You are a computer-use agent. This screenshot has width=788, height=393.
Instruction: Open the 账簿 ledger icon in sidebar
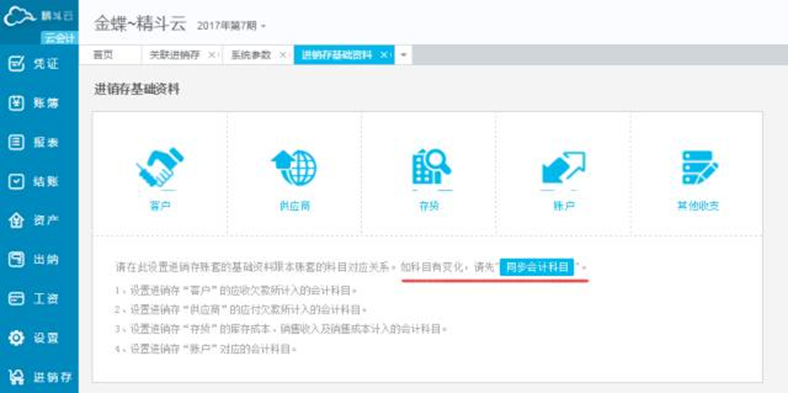(17, 103)
